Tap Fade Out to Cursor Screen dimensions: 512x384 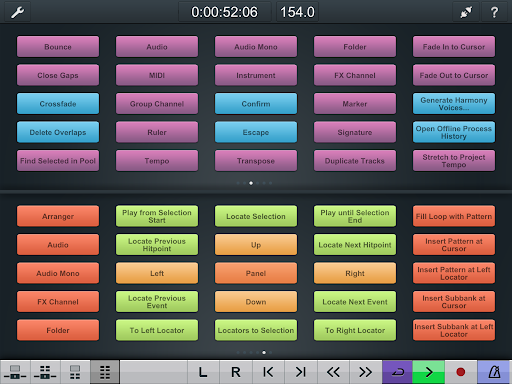(454, 75)
